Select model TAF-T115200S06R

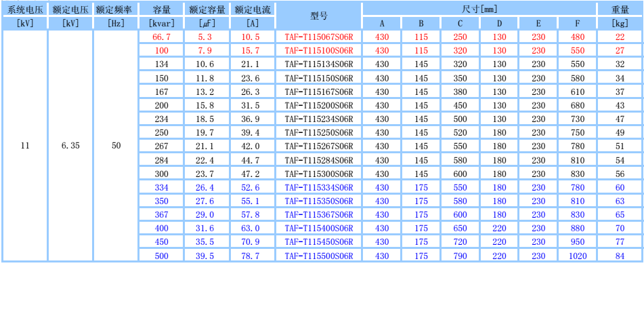(319, 105)
